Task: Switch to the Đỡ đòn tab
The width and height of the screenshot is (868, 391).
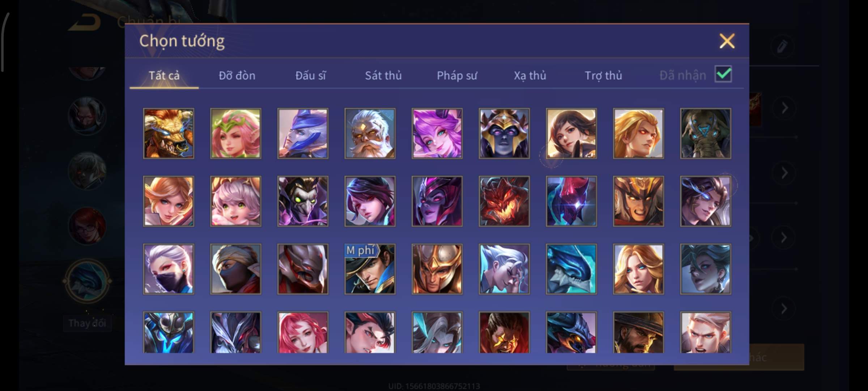Action: coord(237,75)
